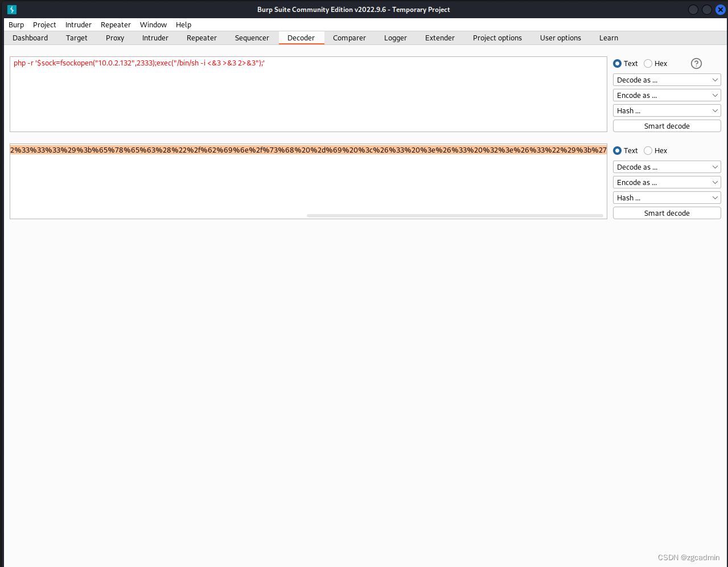Screen dimensions: 728x567
Task: Switch to the Sequencer tab
Action: pos(252,38)
